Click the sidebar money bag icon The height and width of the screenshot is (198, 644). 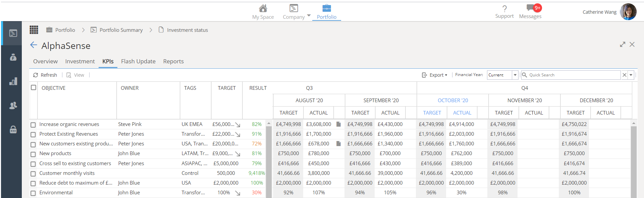pos(13,57)
